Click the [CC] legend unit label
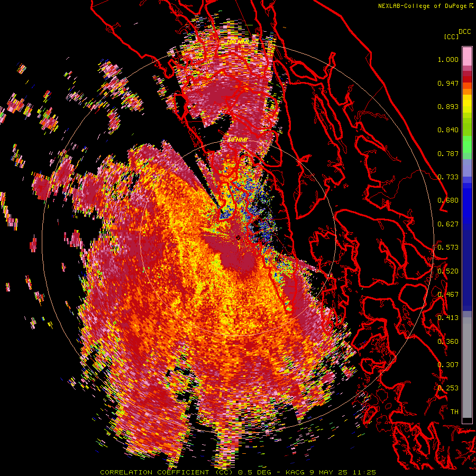This screenshot has height=476, width=476. point(451,36)
